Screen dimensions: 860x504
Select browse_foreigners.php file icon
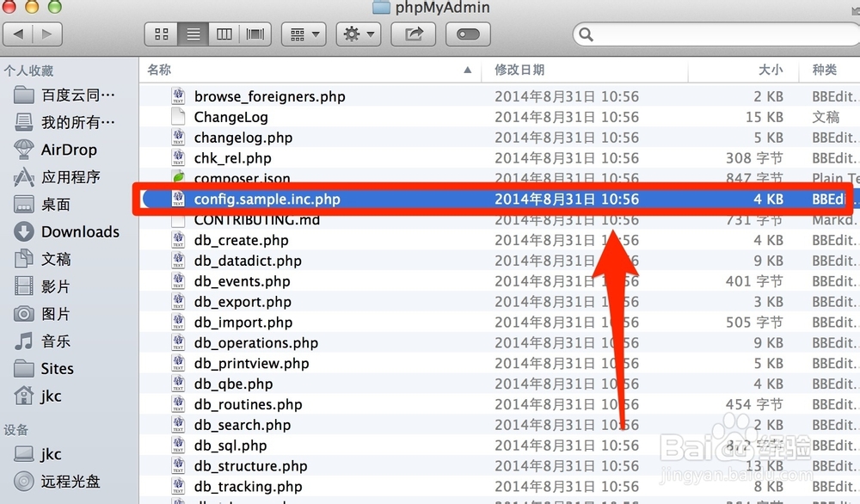(178, 96)
